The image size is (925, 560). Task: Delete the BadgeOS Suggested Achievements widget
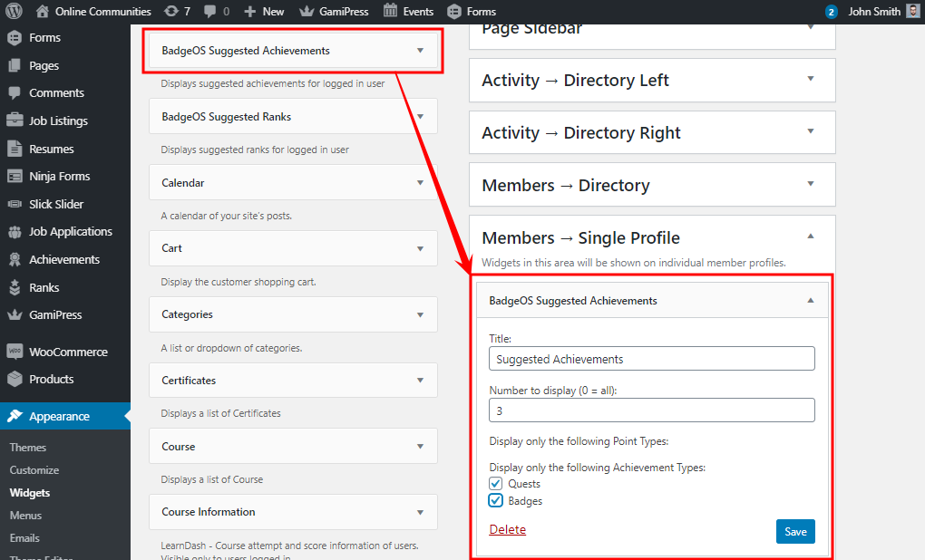[x=507, y=529]
